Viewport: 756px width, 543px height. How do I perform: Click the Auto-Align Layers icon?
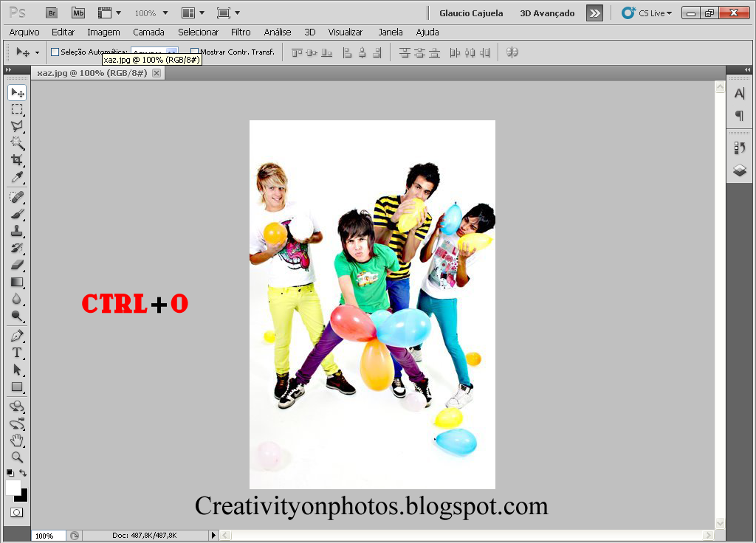pyautogui.click(x=512, y=52)
